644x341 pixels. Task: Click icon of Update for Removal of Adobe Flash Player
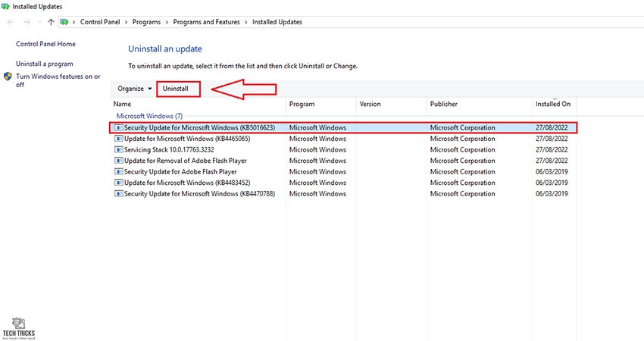[x=119, y=161]
